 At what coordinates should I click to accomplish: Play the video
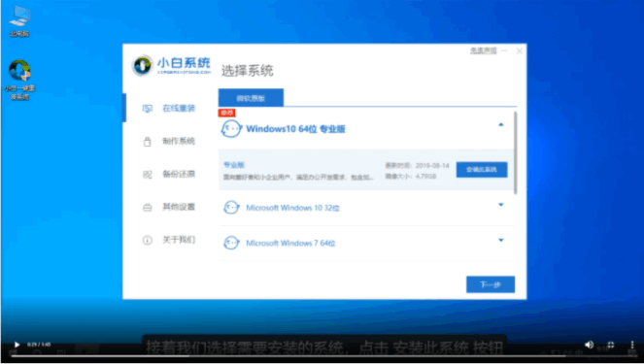click(17, 345)
